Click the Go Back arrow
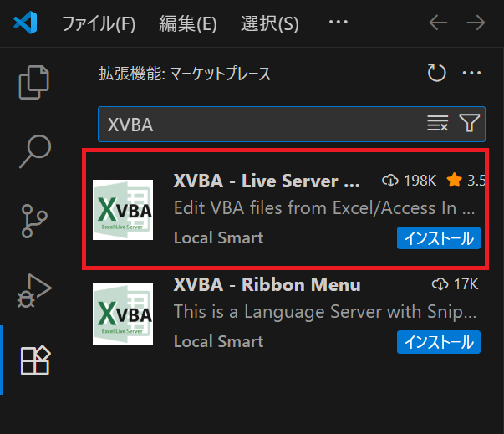 pos(438,23)
